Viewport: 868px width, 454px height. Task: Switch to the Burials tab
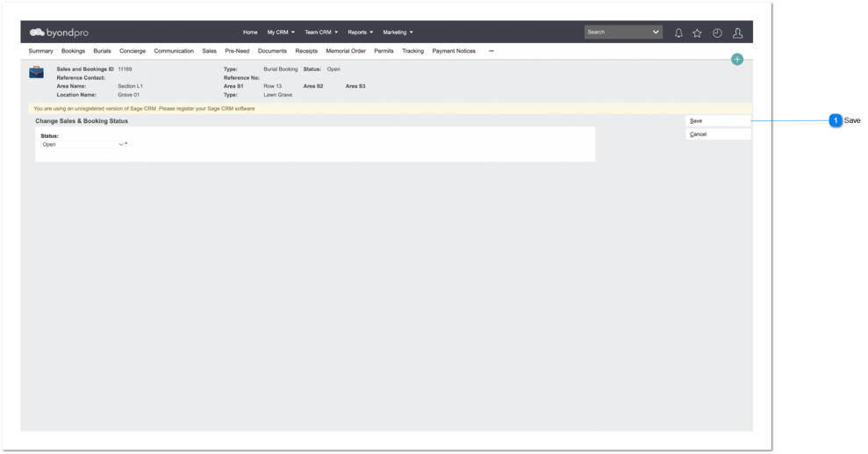click(102, 51)
